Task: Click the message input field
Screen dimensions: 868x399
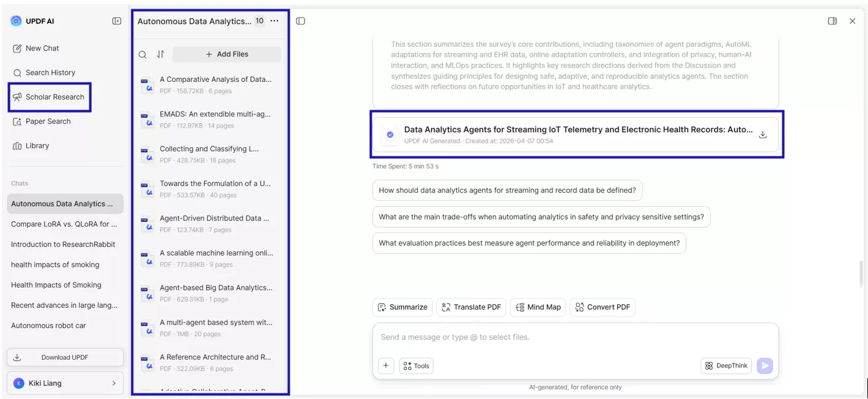Action: pos(575,337)
